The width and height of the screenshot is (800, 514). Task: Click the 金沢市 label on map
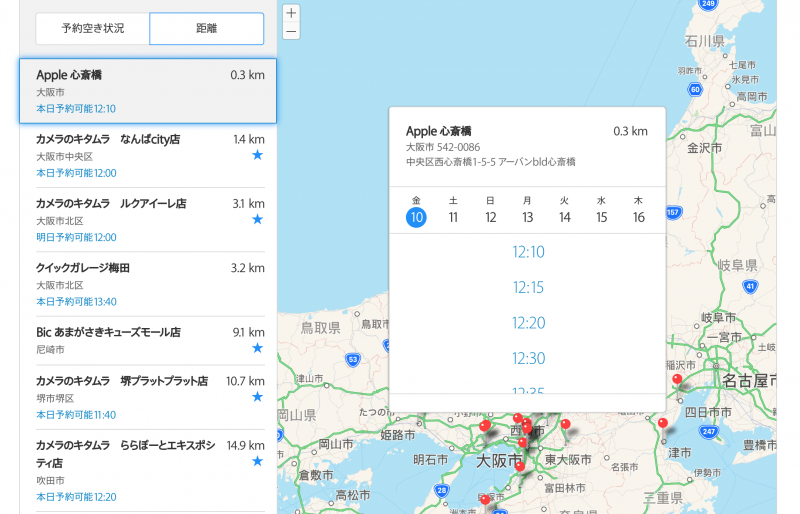(x=705, y=148)
